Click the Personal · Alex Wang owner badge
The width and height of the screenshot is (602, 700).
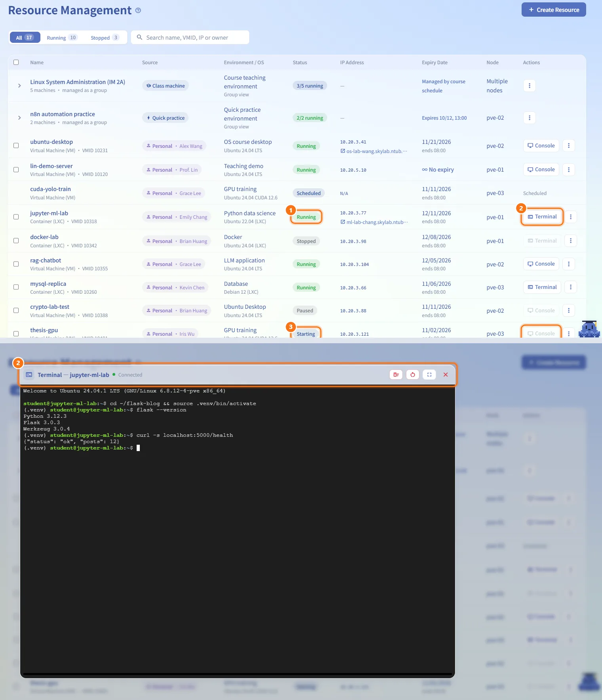pyautogui.click(x=174, y=146)
